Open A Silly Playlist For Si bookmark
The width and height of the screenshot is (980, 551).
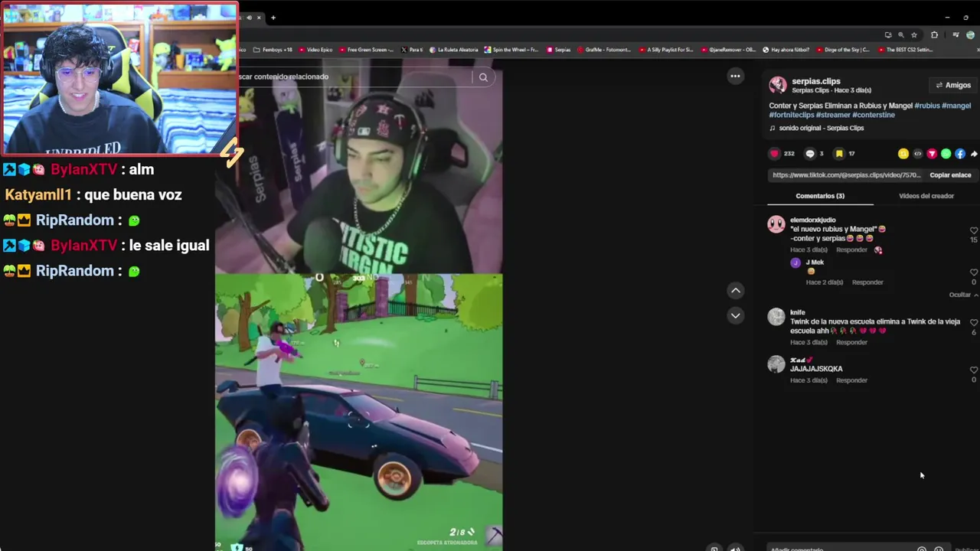click(666, 50)
